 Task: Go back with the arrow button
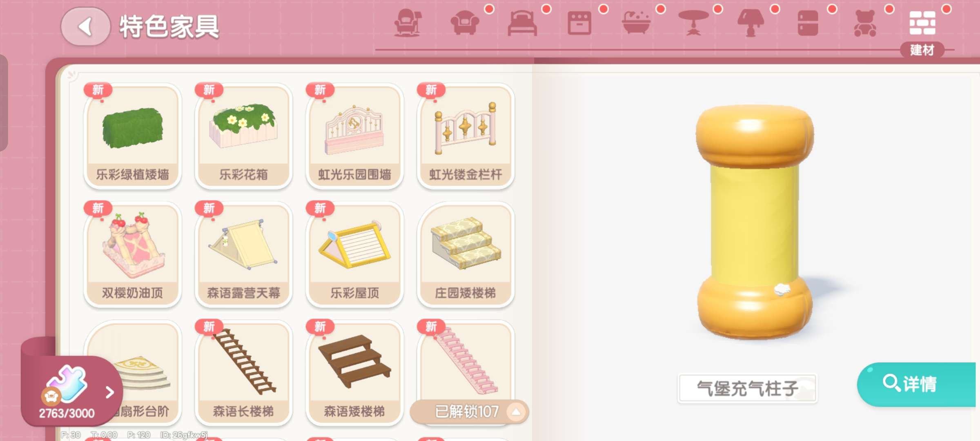click(85, 27)
